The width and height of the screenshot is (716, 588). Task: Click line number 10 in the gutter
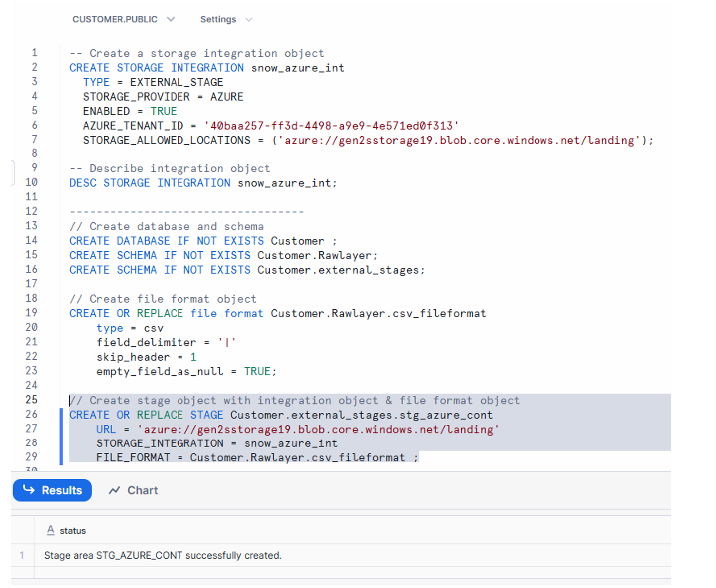pos(31,183)
